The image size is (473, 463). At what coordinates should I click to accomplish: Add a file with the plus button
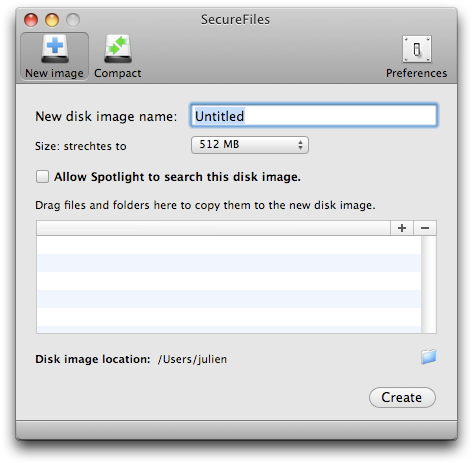[402, 228]
